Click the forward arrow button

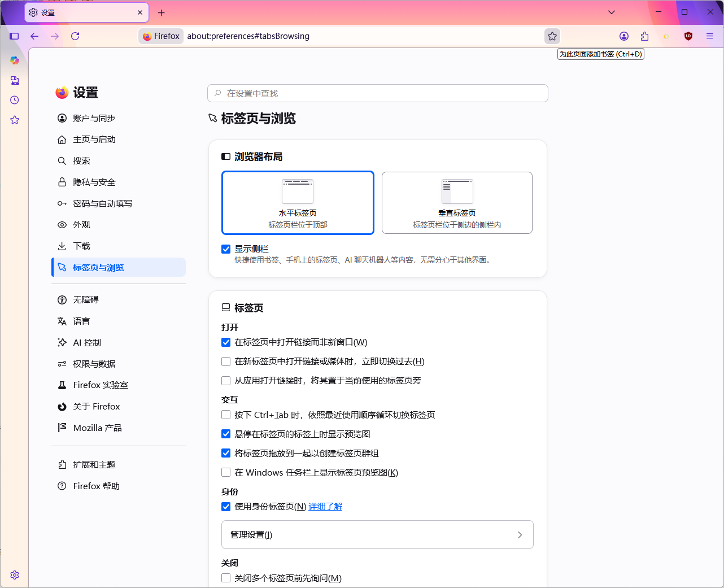click(55, 36)
